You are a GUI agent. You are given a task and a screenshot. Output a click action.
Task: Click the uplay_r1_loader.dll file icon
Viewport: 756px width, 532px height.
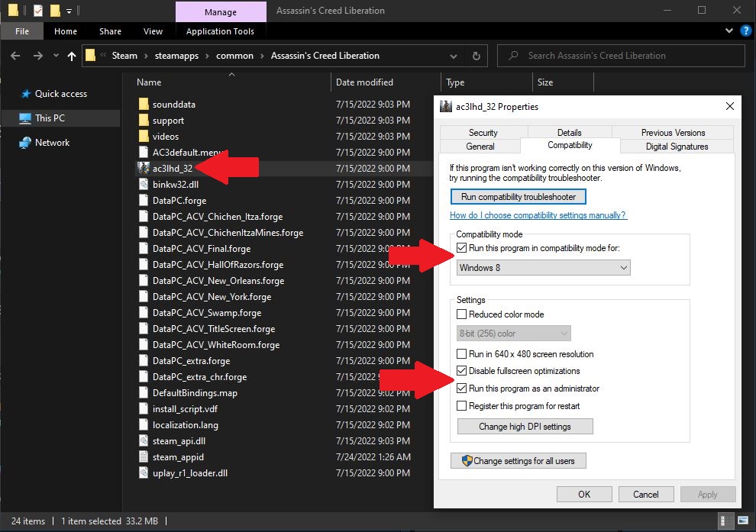[x=144, y=472]
